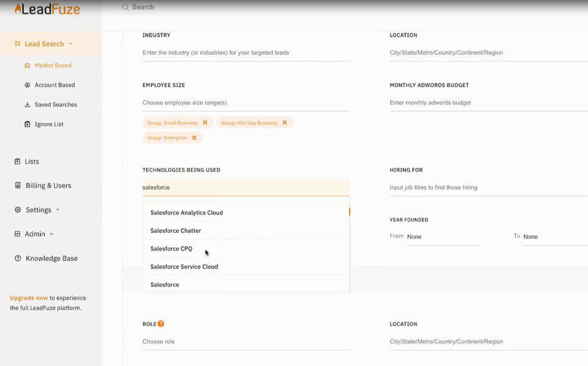The width and height of the screenshot is (588, 366).
Task: Click the suggestions list scrollbar thumb
Action: coord(350,212)
